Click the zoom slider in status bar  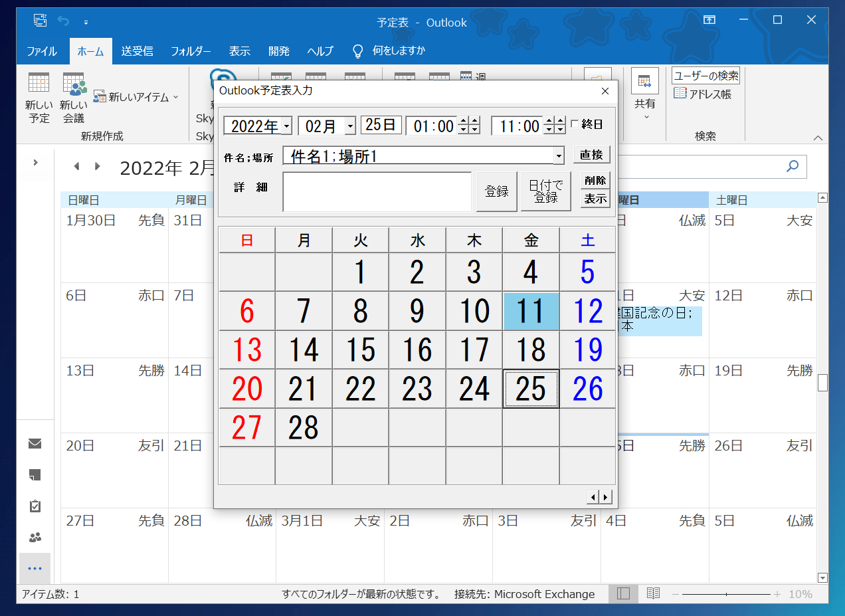(x=727, y=594)
